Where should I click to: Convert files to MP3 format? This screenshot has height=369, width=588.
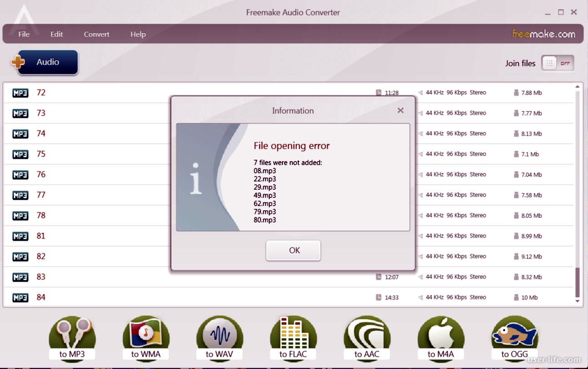click(72, 338)
